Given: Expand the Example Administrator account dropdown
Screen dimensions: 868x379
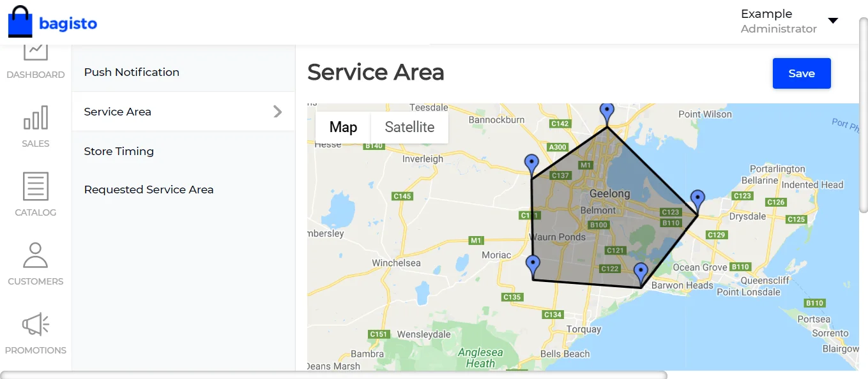Looking at the screenshot, I should pos(833,20).
